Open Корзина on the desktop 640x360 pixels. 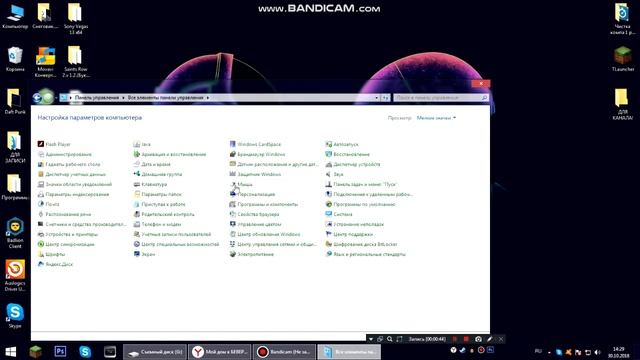15,59
